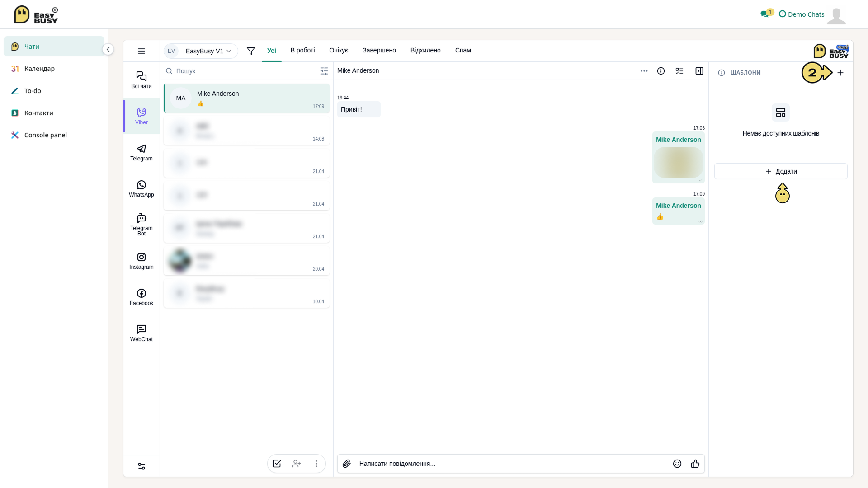The width and height of the screenshot is (868, 488).
Task: Send a thumbs-up like
Action: pyautogui.click(x=695, y=464)
